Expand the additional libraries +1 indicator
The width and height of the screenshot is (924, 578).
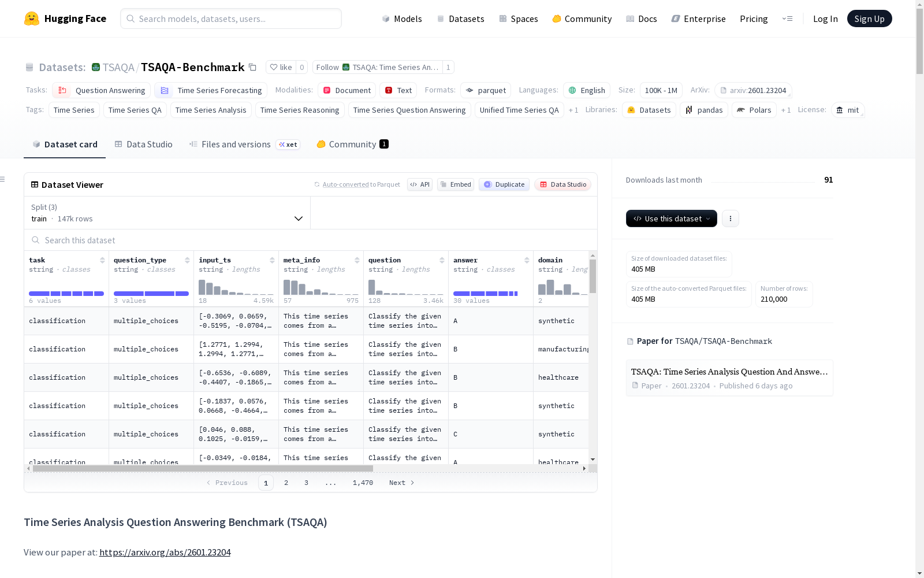pos(786,110)
